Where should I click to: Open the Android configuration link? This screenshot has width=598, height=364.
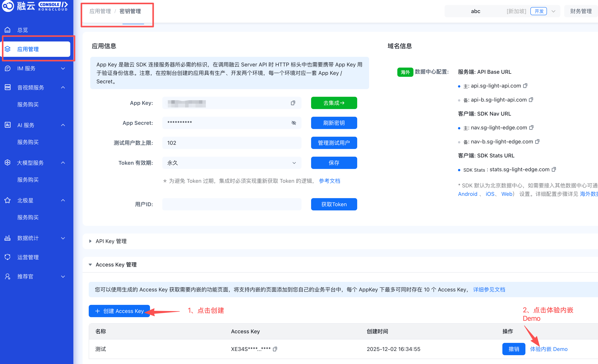point(467,194)
